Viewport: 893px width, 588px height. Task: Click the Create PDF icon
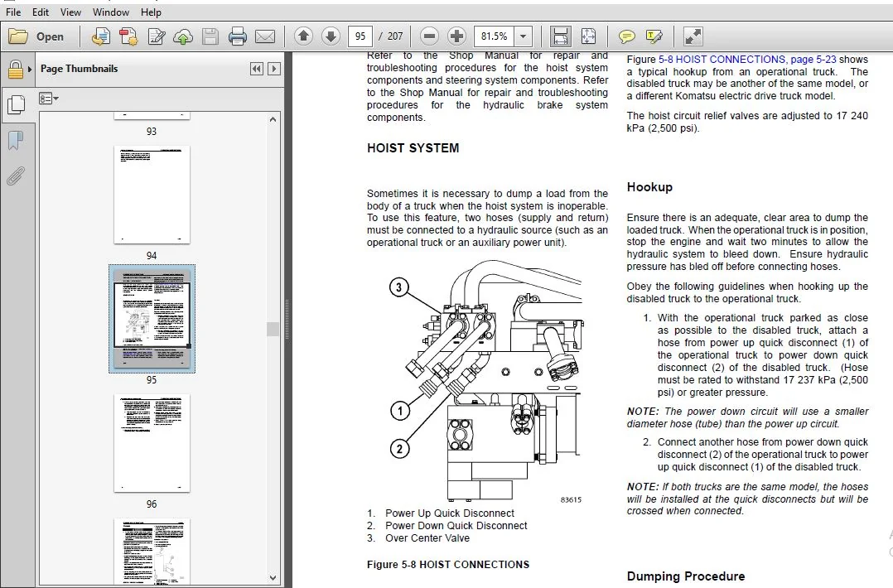(128, 36)
